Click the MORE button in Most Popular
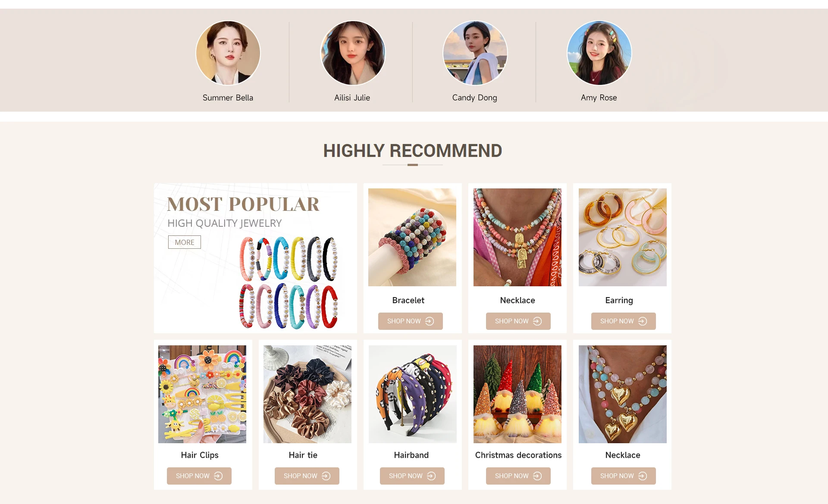This screenshot has width=828, height=504. point(185,242)
